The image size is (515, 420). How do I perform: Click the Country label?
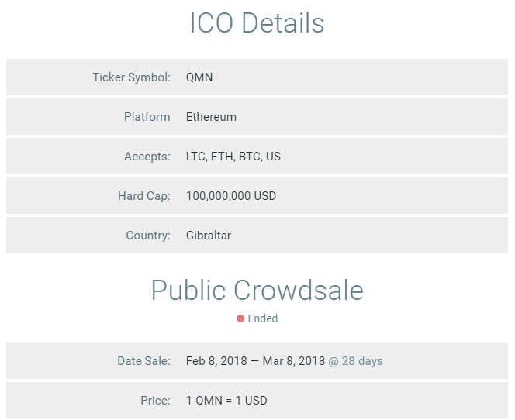coord(147,236)
